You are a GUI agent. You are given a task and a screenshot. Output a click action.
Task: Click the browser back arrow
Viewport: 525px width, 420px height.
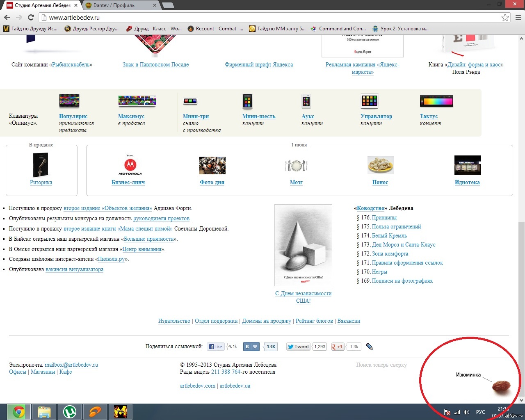click(x=7, y=17)
